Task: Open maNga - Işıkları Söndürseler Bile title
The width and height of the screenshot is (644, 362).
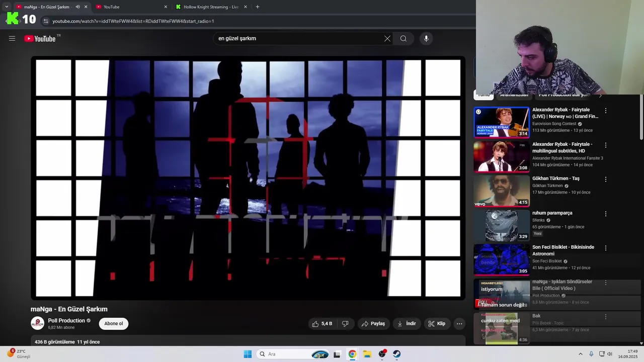Action: (562, 285)
